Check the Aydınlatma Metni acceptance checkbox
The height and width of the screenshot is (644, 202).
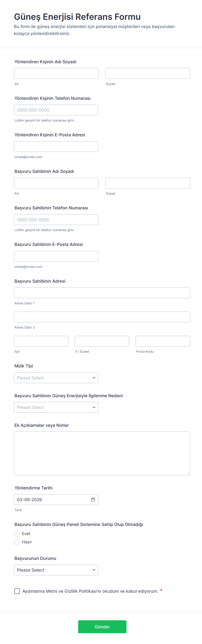(17, 591)
